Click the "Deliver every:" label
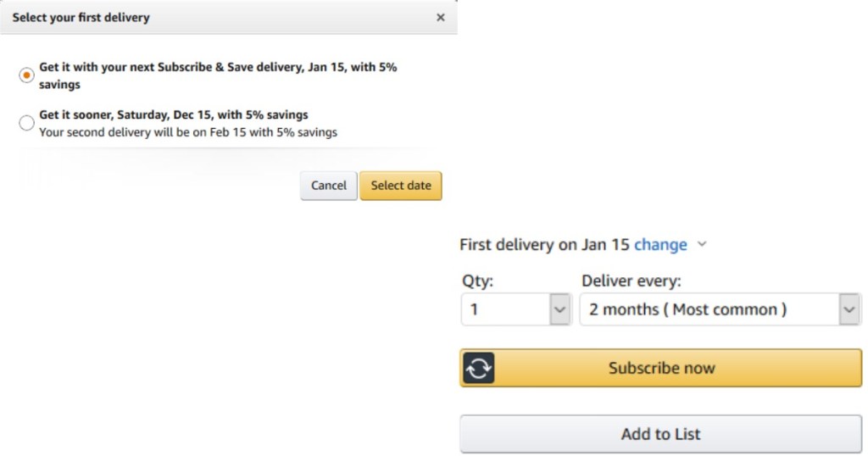Viewport: 868px width, 456px height. click(632, 281)
